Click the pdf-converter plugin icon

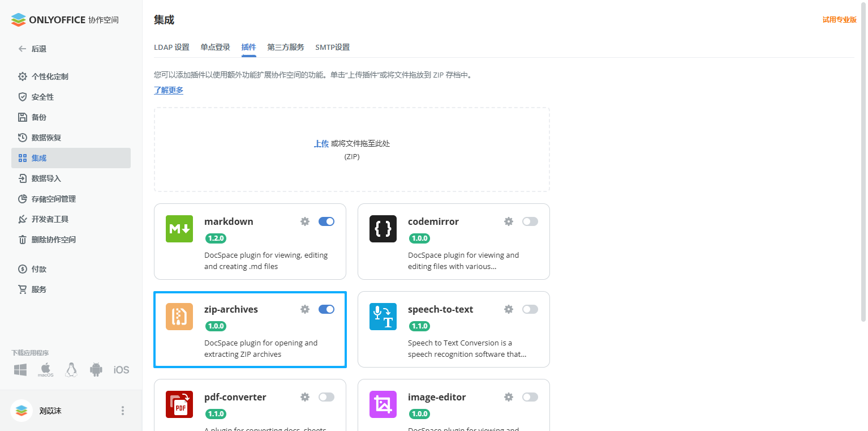click(179, 404)
